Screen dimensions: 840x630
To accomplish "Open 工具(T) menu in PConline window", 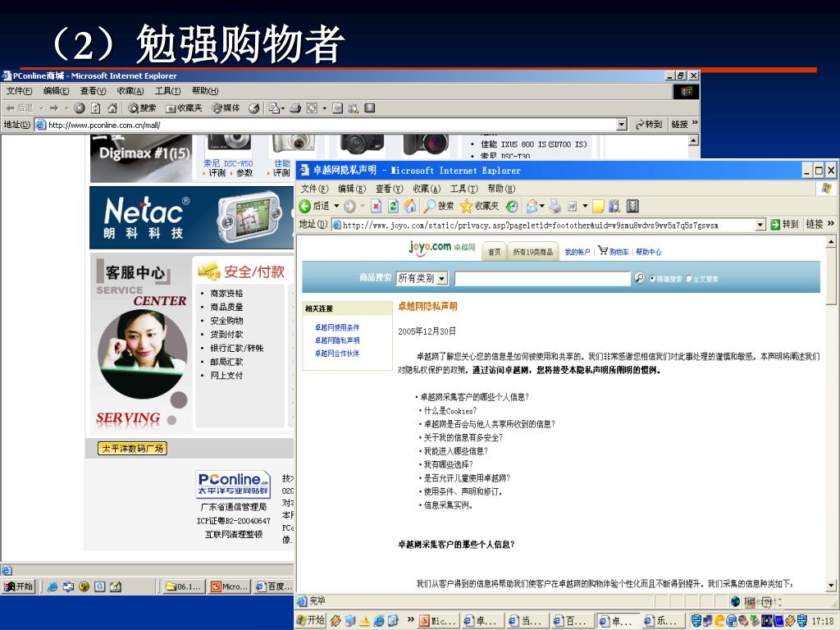I will [x=167, y=91].
